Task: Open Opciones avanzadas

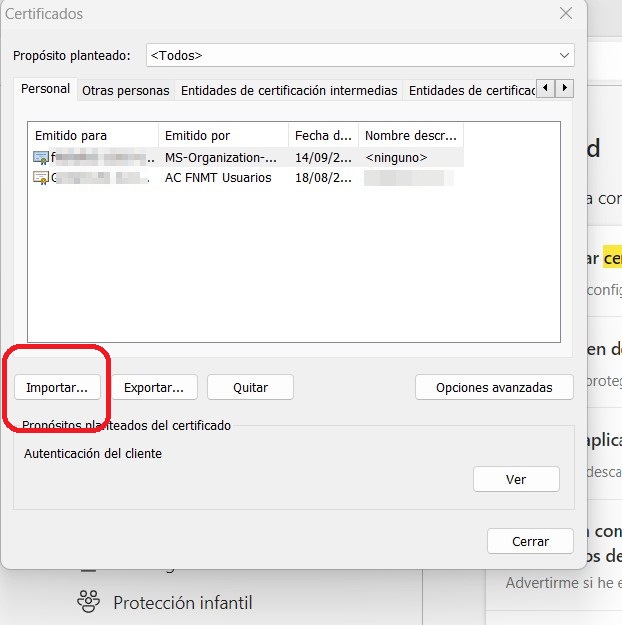Action: pos(494,387)
